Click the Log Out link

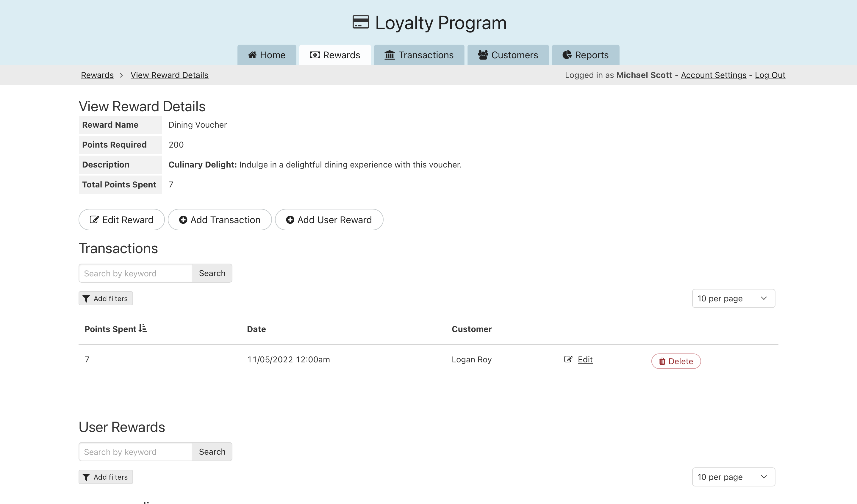tap(770, 75)
